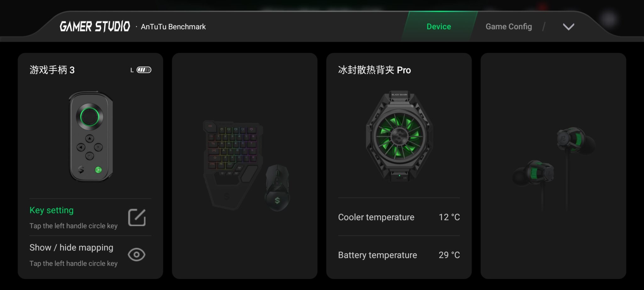The height and width of the screenshot is (290, 644).
Task: Select the cooling fan device image
Action: pyautogui.click(x=399, y=137)
